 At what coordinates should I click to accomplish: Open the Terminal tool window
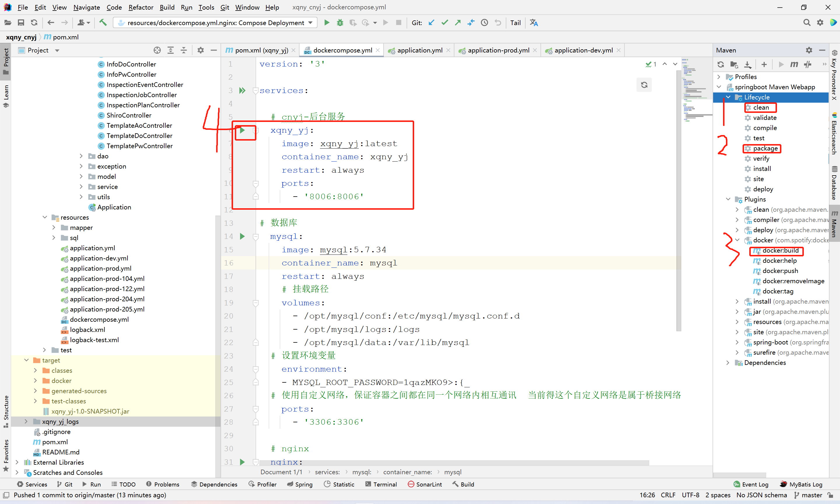click(x=381, y=484)
